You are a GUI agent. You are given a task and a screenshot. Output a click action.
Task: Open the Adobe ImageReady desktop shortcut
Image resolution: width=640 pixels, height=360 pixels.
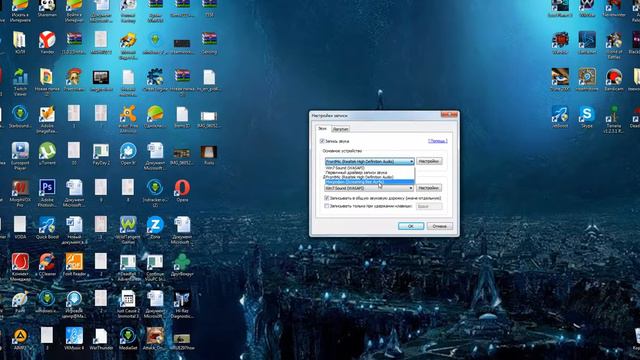[47, 114]
